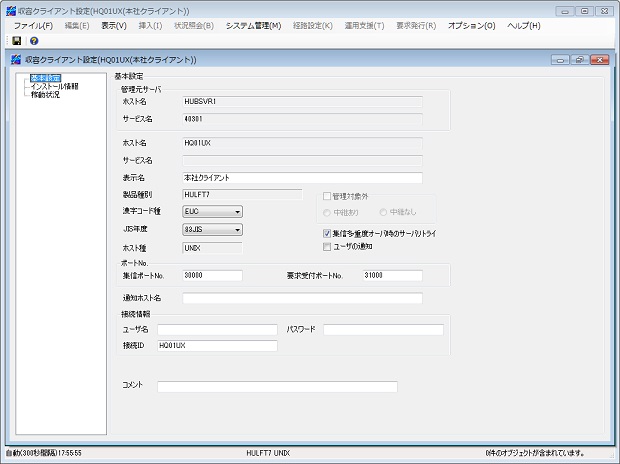The image size is (620, 464).
Task: Select 基本設定 in the tree
Action: point(45,77)
